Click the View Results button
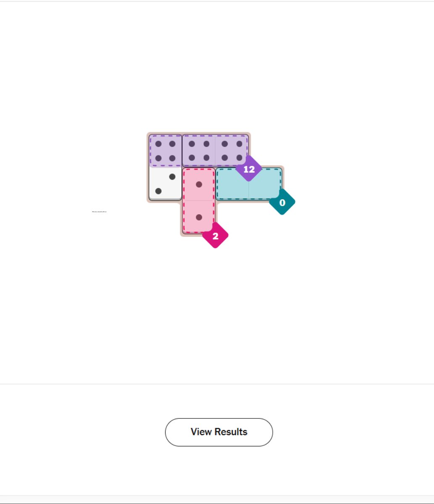 (x=219, y=432)
